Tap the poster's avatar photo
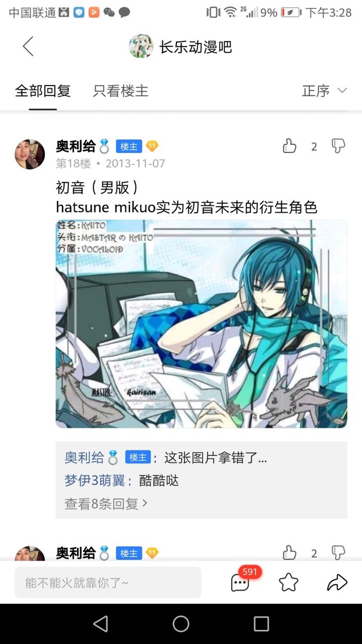This screenshot has width=362, height=644. tap(29, 154)
